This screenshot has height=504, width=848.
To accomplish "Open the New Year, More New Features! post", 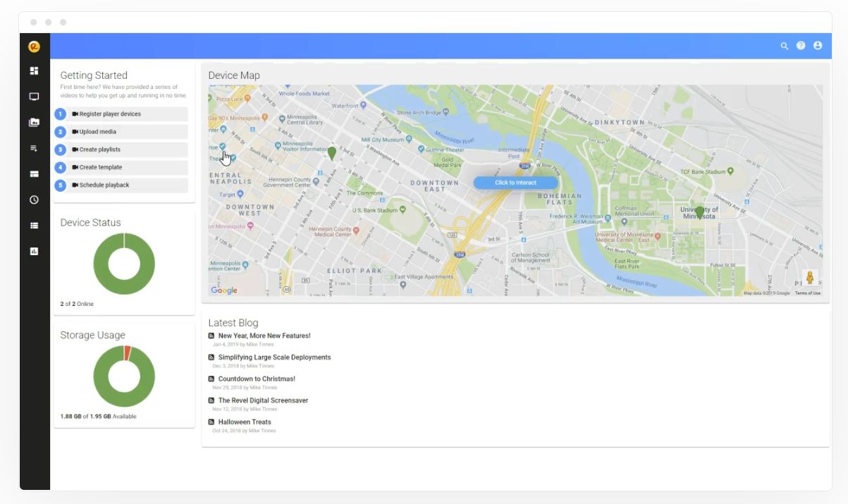I will tap(264, 336).
